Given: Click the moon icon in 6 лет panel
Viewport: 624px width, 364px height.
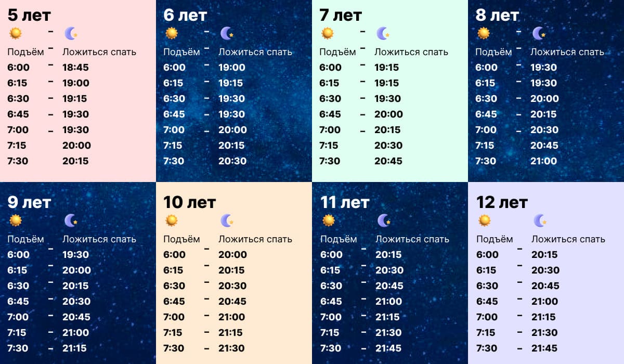Looking at the screenshot, I should pos(227,33).
